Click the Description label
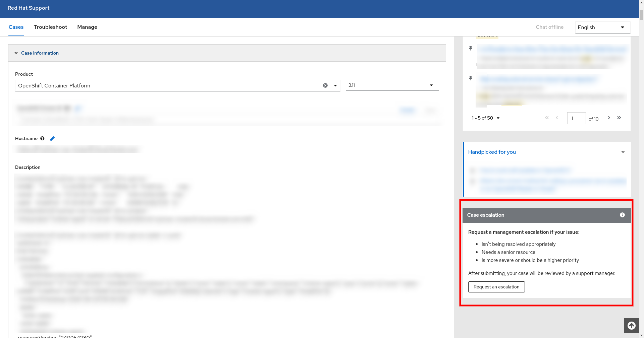The width and height of the screenshot is (644, 338). [x=28, y=167]
